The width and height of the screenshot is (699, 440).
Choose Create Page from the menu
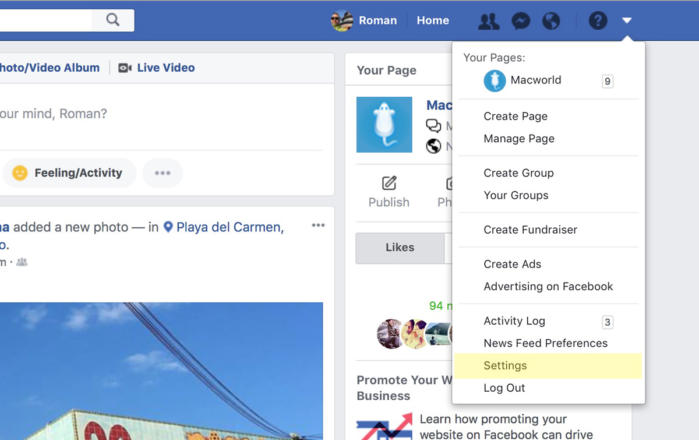click(515, 116)
